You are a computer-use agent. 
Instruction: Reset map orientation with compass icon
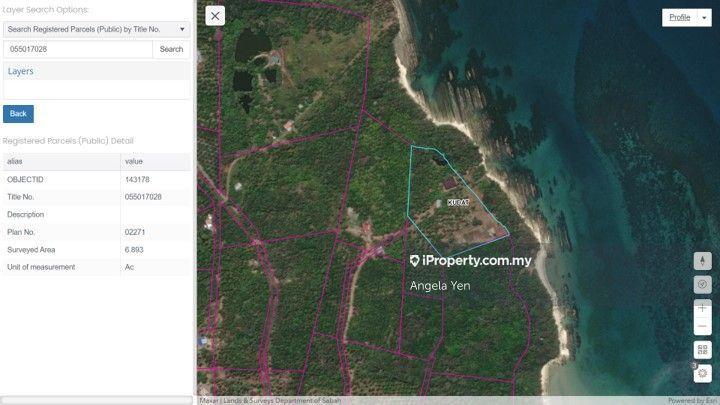[702, 260]
